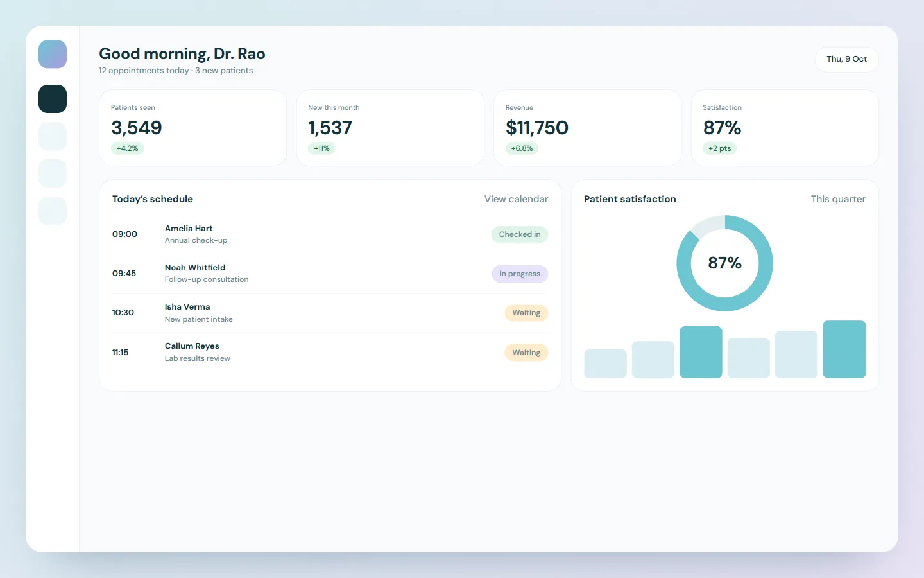Select Noah Whitfield appointment name
This screenshot has height=578, width=924.
[195, 268]
